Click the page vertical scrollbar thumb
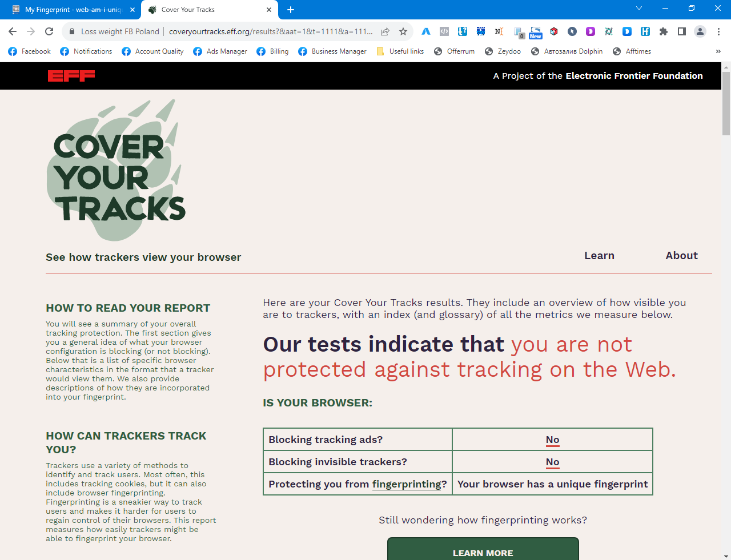 pos(726,103)
